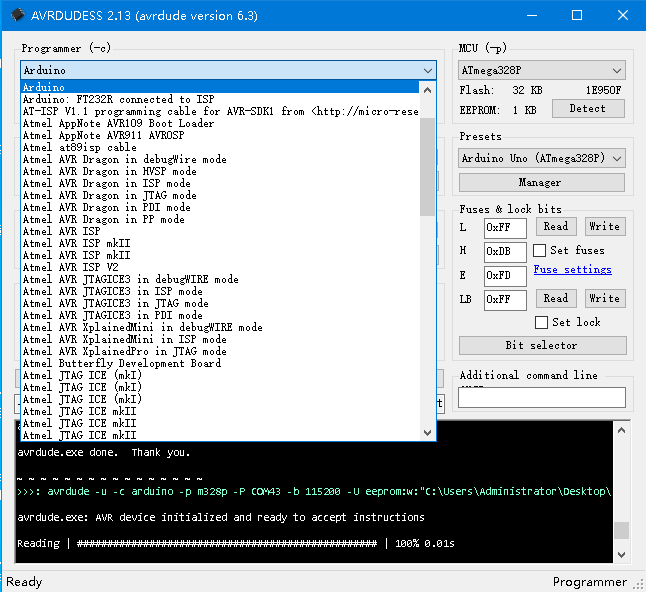646x592 pixels.
Task: Select 'Atmel at89isp cable' from list
Action: pos(220,147)
